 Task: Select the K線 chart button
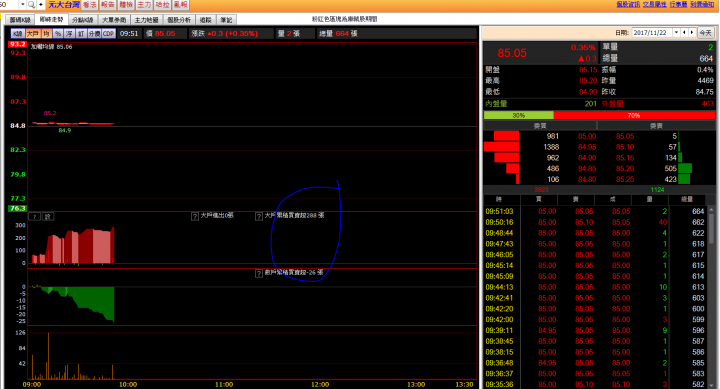[17, 34]
